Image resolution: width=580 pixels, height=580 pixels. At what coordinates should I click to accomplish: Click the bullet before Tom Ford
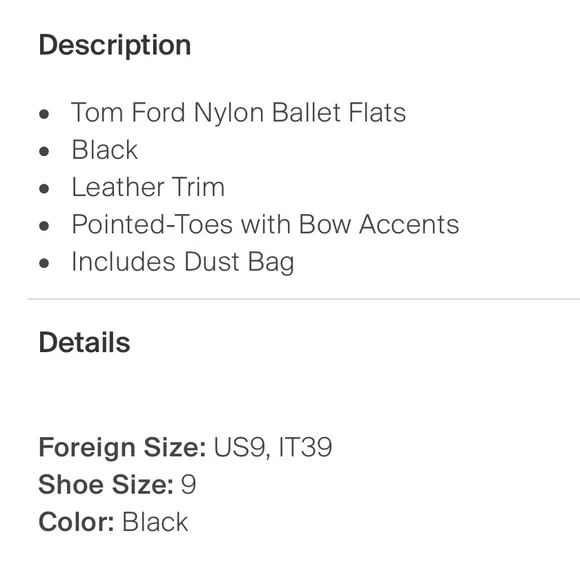(x=44, y=114)
